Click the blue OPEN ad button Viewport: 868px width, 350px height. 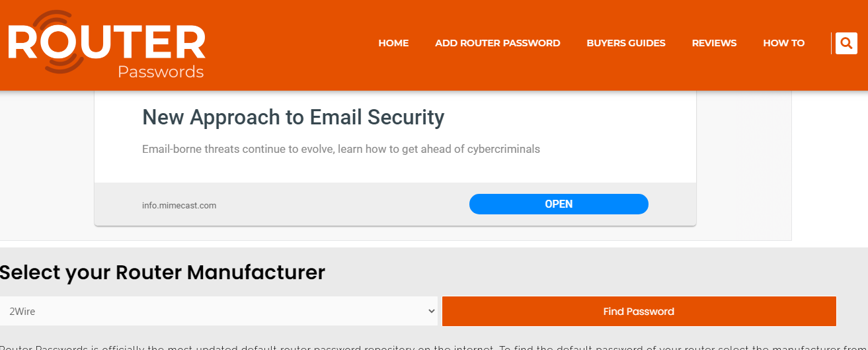pos(559,204)
